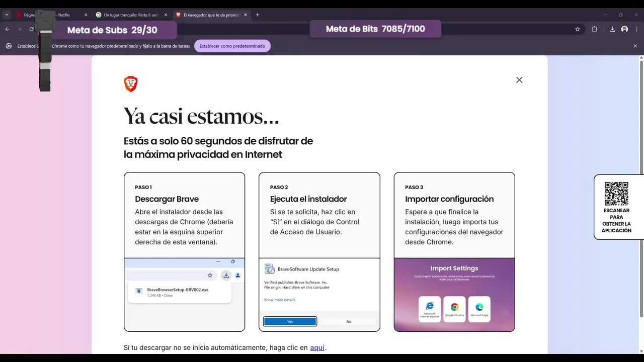Click the Meta de Bits 7085/7100 overlay
This screenshot has width=644, height=362.
pos(375,29)
